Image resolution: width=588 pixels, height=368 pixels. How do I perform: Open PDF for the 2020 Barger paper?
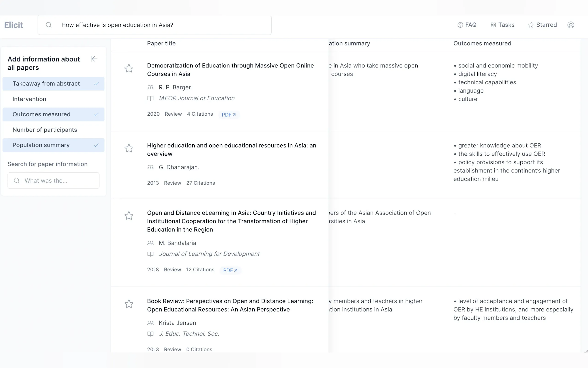229,115
